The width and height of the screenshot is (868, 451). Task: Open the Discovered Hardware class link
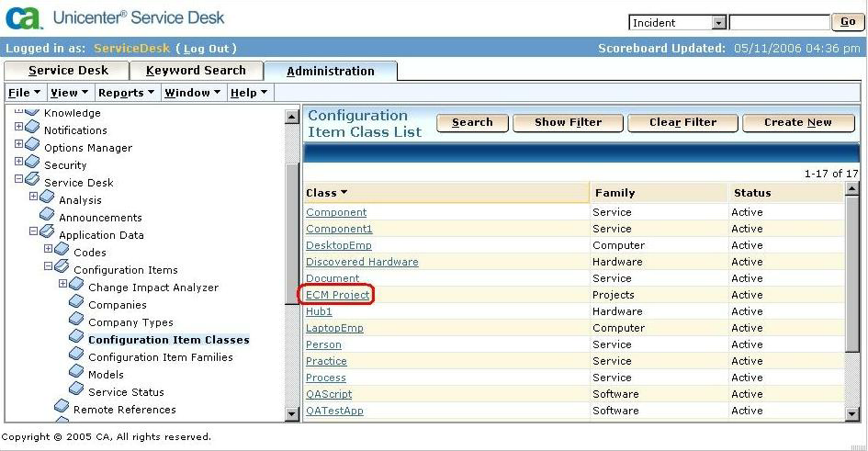coord(362,262)
